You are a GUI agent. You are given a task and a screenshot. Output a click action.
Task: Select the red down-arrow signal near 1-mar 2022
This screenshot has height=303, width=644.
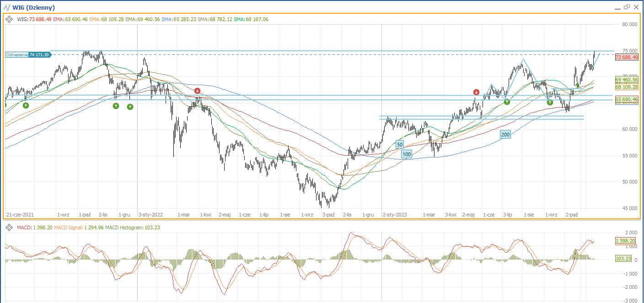(197, 91)
